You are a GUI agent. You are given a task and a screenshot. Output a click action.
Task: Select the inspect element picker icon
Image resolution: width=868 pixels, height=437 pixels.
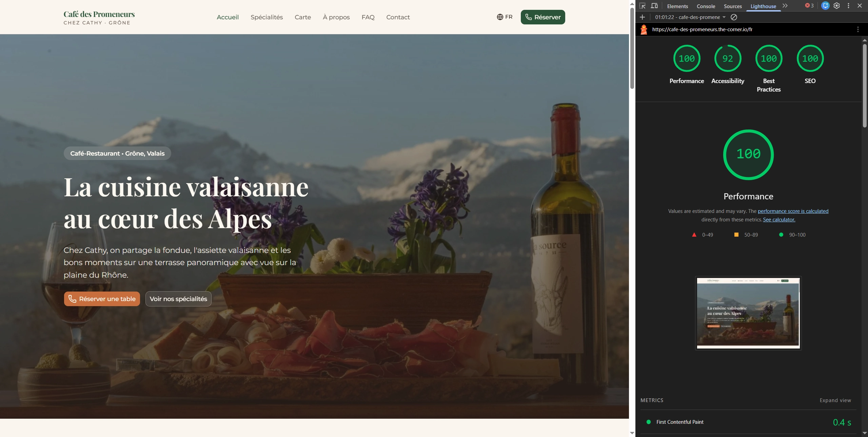642,6
